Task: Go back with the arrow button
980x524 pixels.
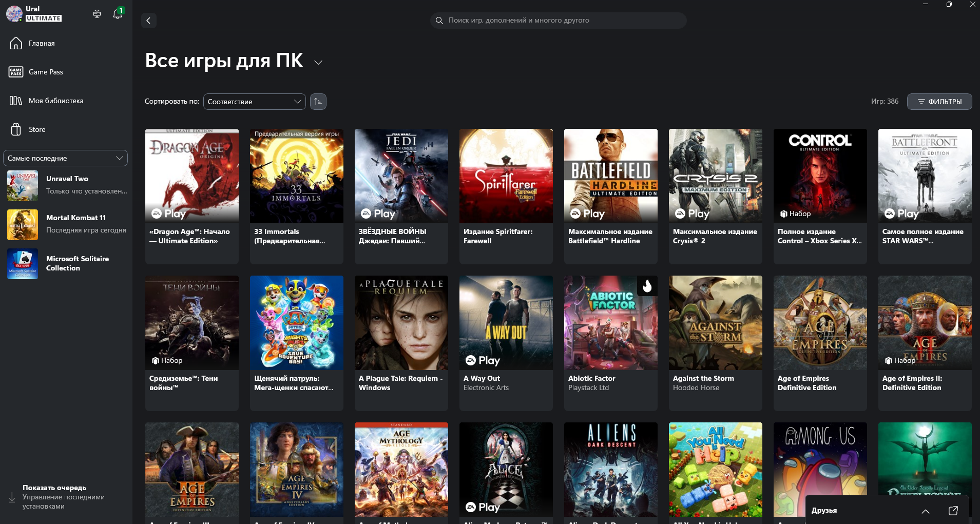Action: (x=148, y=21)
